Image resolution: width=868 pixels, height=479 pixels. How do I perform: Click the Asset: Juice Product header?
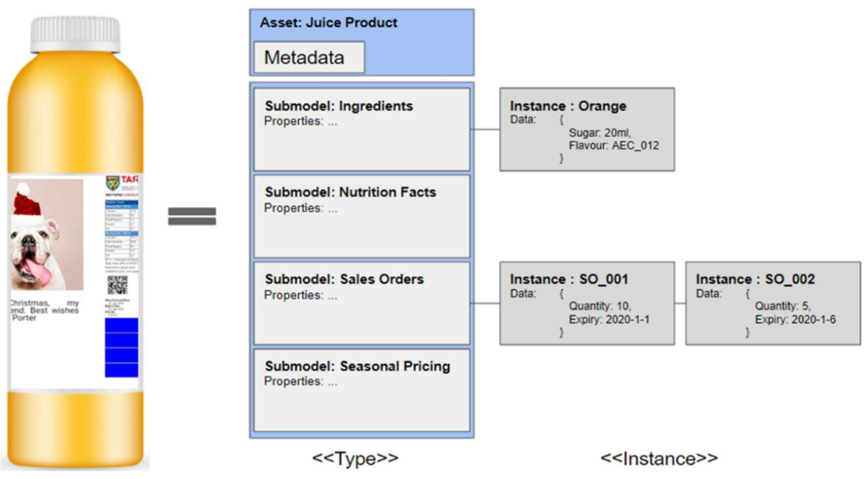[x=328, y=23]
